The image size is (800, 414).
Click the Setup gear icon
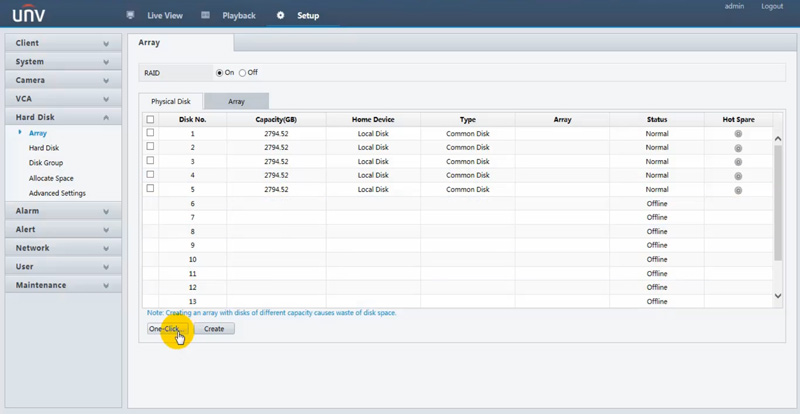pyautogui.click(x=280, y=15)
